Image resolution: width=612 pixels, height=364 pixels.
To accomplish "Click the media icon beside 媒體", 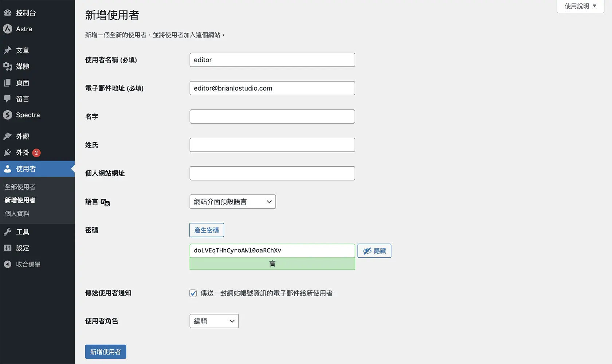I will (8, 66).
